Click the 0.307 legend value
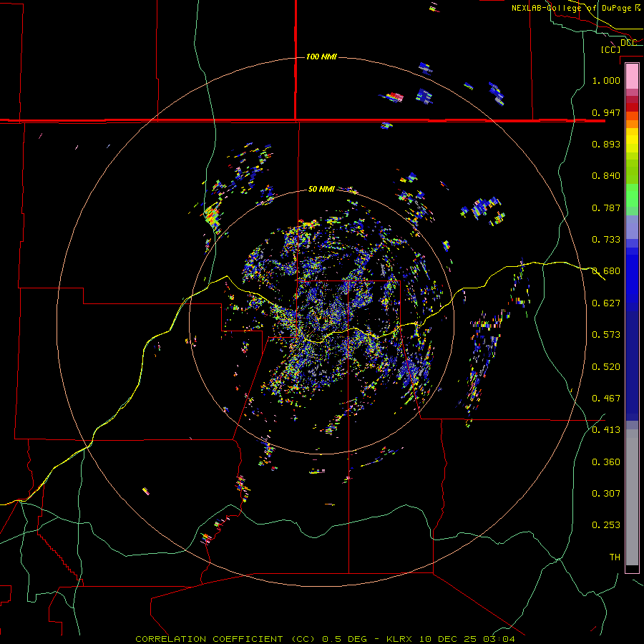This screenshot has height=644, width=644. (606, 494)
